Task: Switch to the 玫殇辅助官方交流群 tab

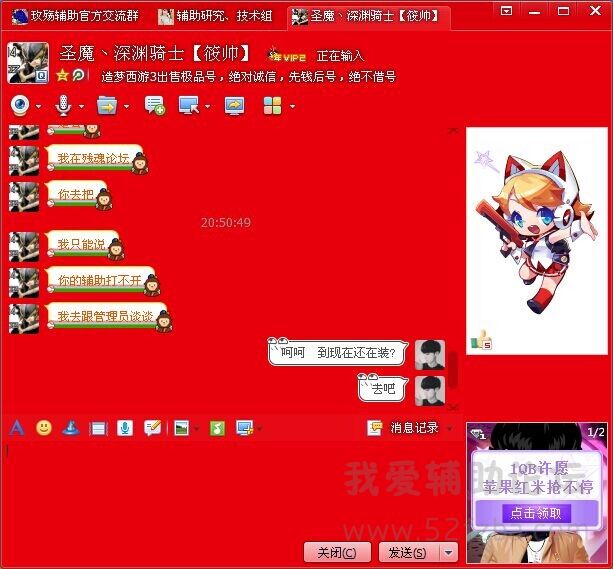Action: pos(75,16)
